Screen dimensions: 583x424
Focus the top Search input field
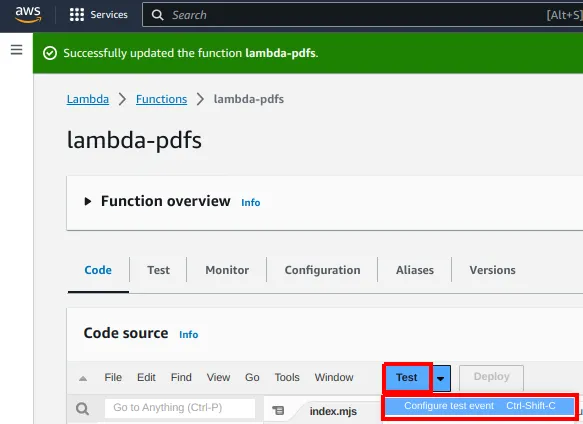[363, 15]
